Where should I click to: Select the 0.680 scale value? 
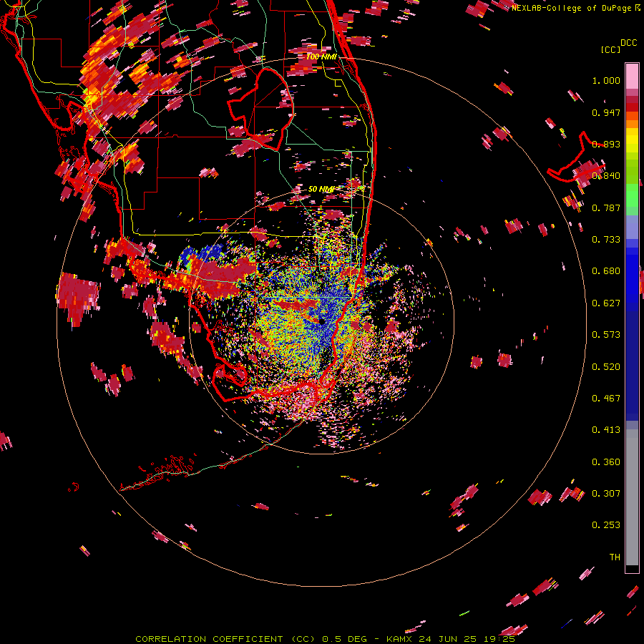coord(606,271)
